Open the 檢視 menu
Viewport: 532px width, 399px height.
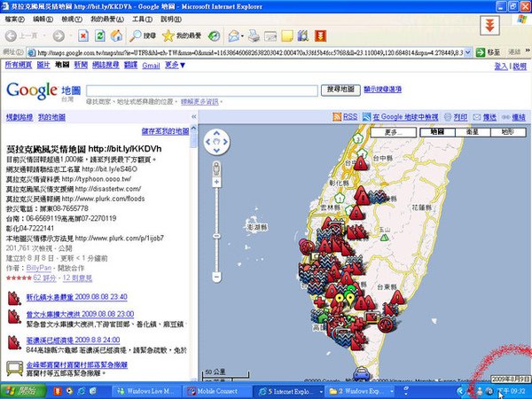click(72, 19)
